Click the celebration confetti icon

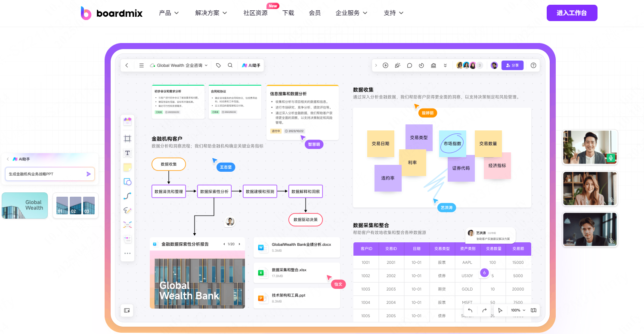398,65
